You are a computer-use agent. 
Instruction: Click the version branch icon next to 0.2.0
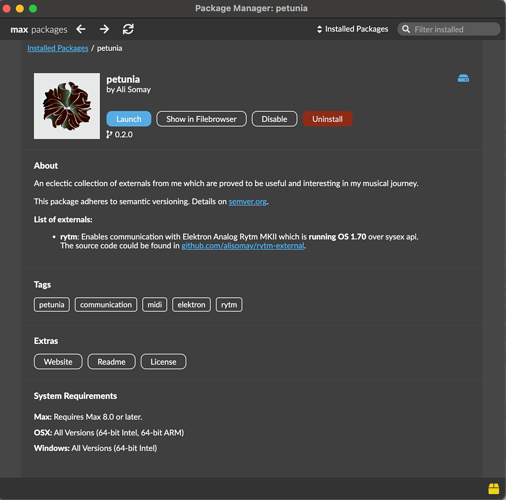click(x=109, y=134)
